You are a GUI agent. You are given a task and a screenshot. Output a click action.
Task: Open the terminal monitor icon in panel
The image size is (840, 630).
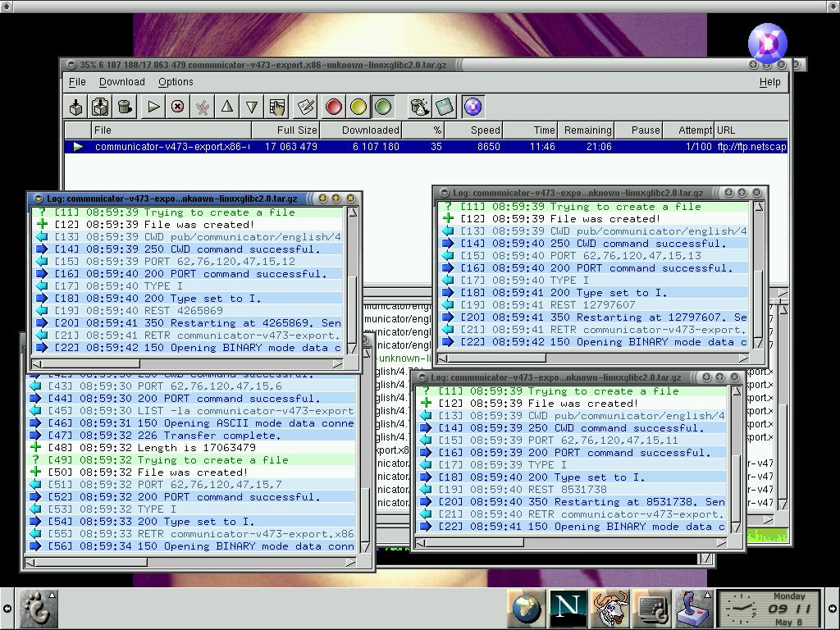click(x=651, y=608)
